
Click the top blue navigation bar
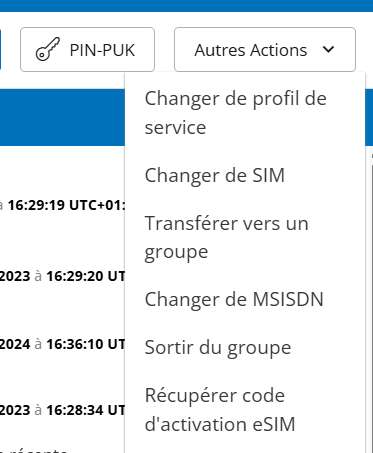186,6
